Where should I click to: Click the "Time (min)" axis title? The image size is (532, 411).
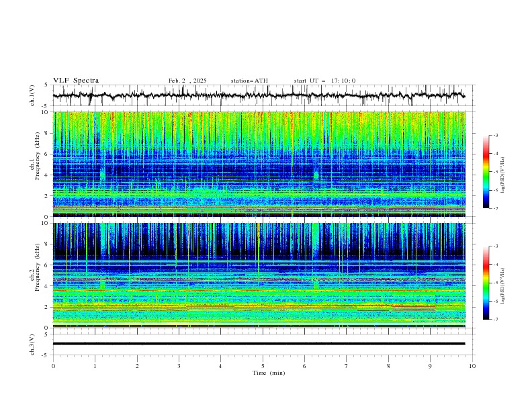pos(269,373)
